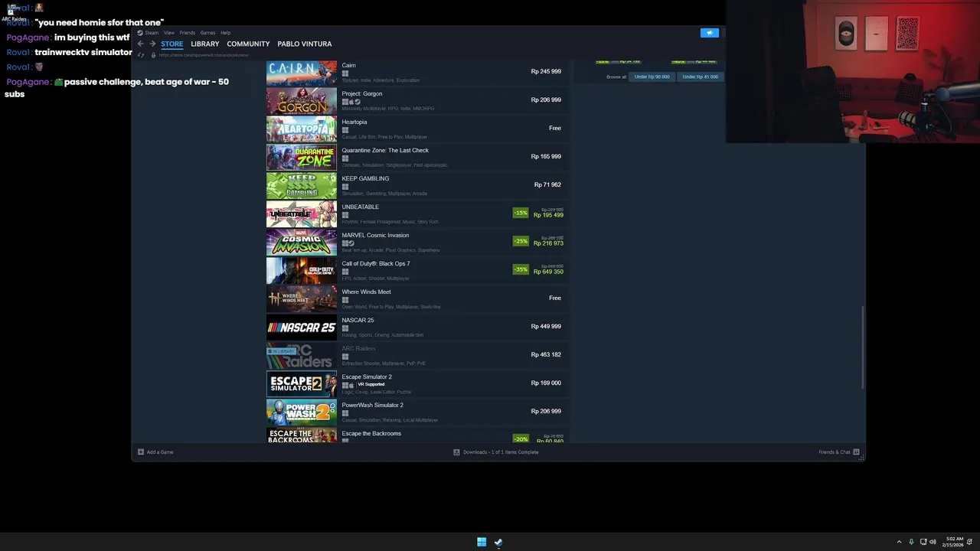Click the lock icon beside the store URL
The width and height of the screenshot is (980, 551).
tap(153, 55)
